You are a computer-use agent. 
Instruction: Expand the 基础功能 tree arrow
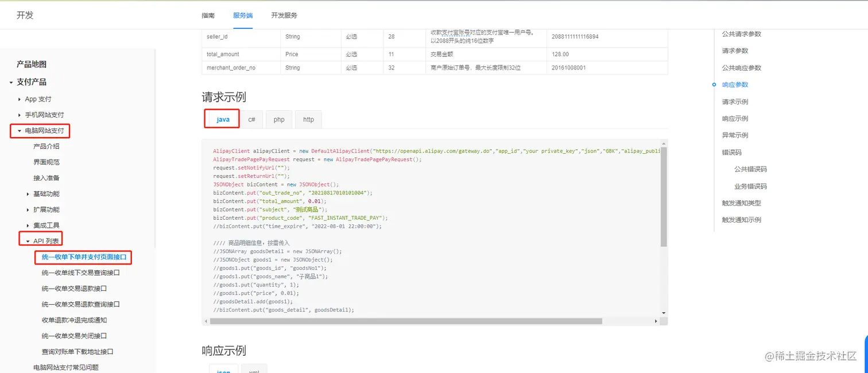pyautogui.click(x=28, y=194)
